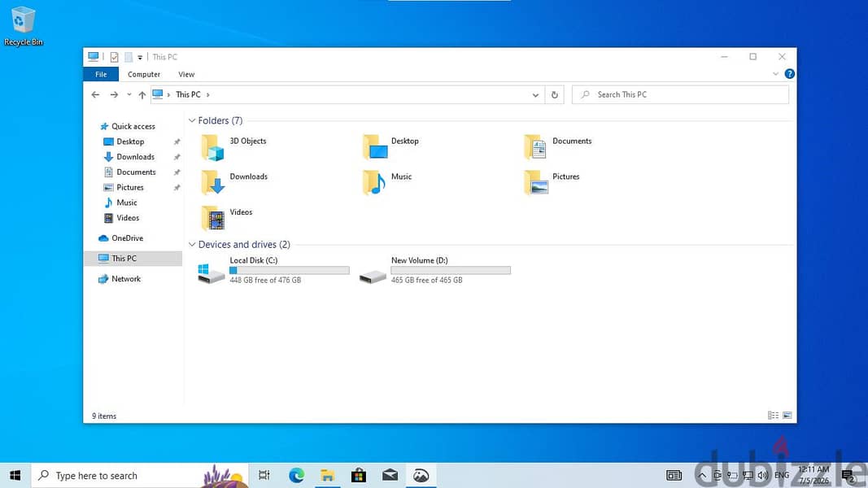The image size is (868, 488).
Task: Select the Local Disk (C:) drive
Action: pyautogui.click(x=273, y=270)
